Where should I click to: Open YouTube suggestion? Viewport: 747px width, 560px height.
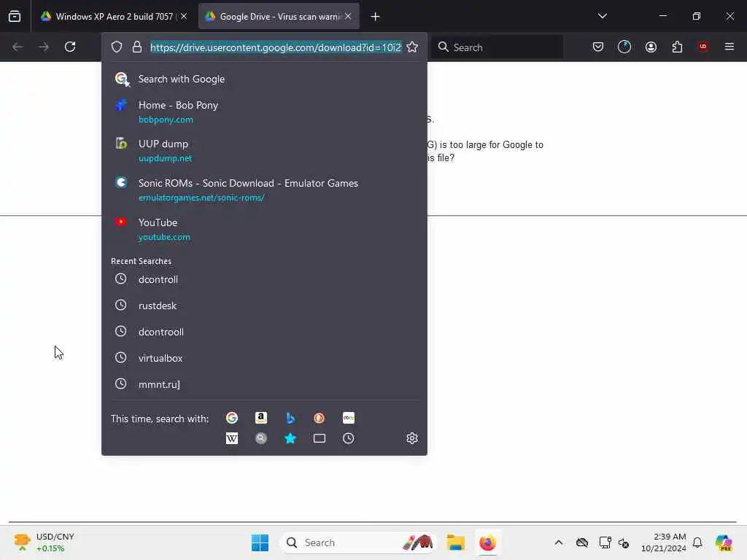[264, 229]
